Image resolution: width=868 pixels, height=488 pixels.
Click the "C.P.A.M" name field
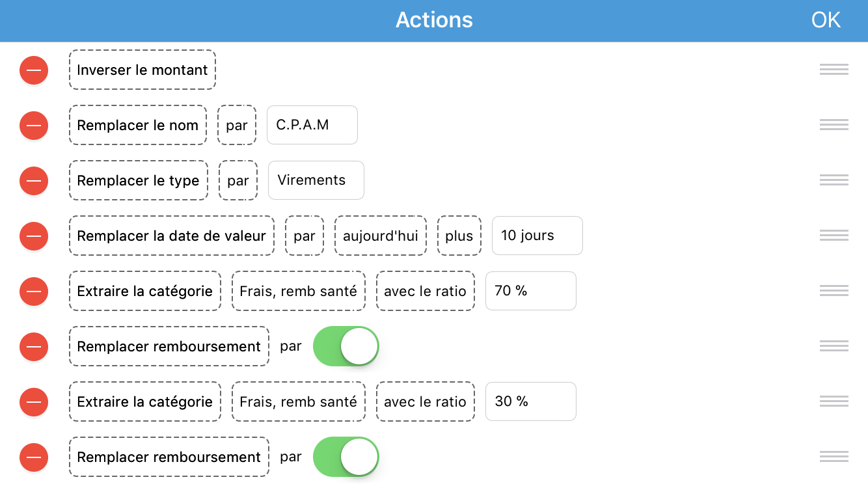tap(312, 125)
